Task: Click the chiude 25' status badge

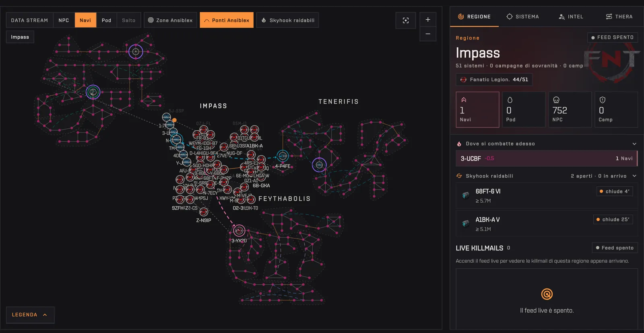Action: pyautogui.click(x=613, y=220)
